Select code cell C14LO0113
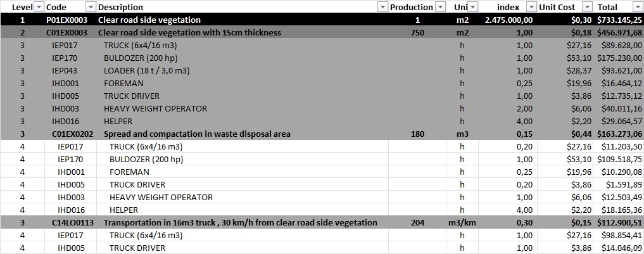 click(73, 223)
